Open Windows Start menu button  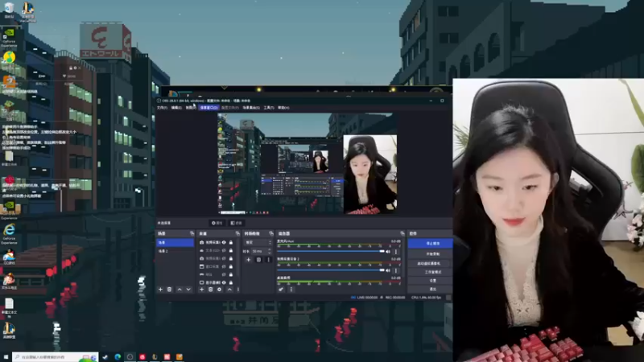click(x=6, y=357)
